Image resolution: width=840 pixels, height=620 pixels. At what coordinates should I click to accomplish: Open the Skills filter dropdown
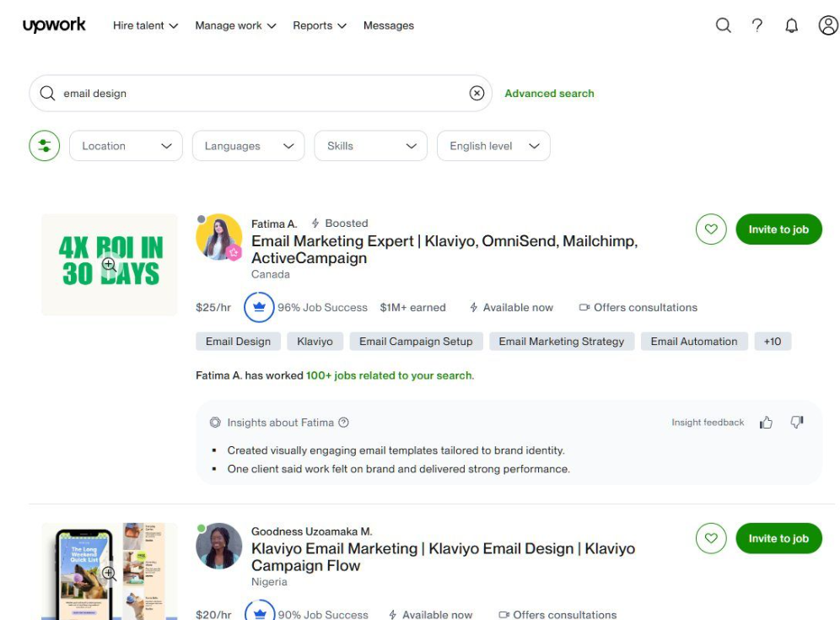(371, 146)
